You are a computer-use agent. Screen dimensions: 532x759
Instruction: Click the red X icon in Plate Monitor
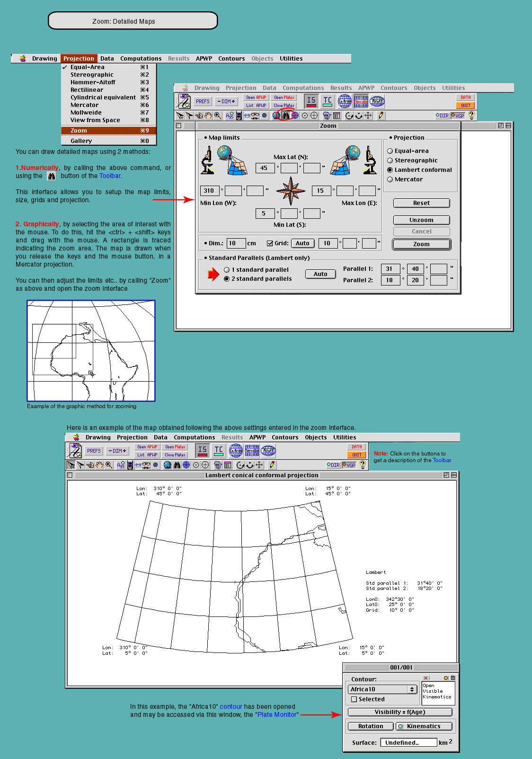pos(426,678)
